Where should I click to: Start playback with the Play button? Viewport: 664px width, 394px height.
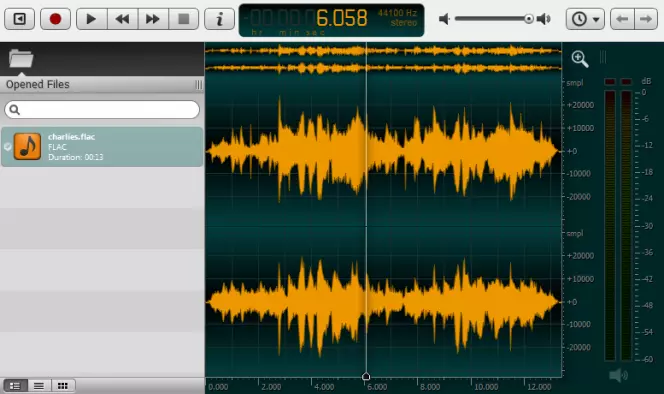91,19
